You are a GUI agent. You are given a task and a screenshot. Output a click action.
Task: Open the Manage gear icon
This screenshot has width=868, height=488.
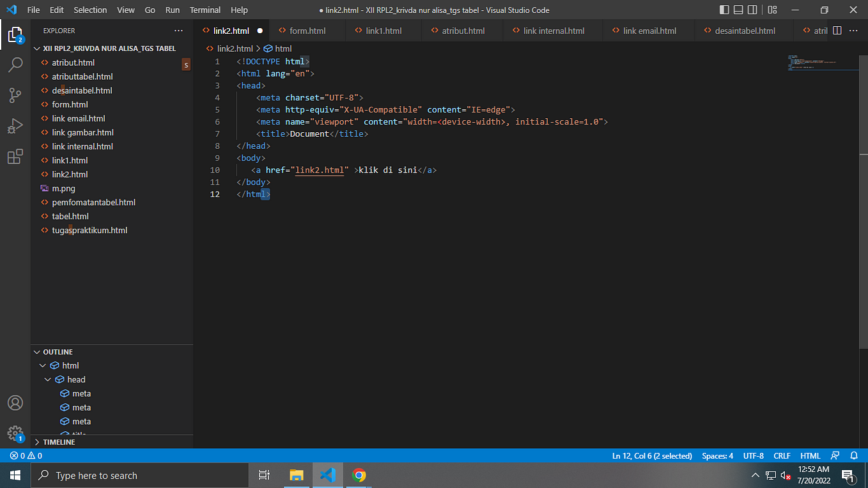pyautogui.click(x=15, y=433)
